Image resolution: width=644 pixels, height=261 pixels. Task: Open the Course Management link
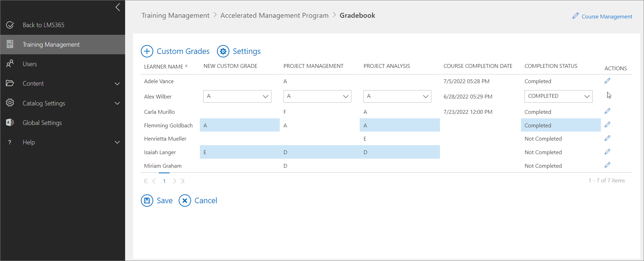(x=606, y=16)
